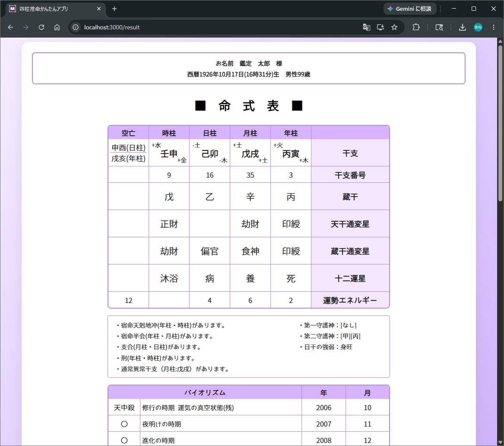Click the 運勢エネルギー row label
Image resolution: width=504 pixels, height=446 pixels.
click(350, 300)
